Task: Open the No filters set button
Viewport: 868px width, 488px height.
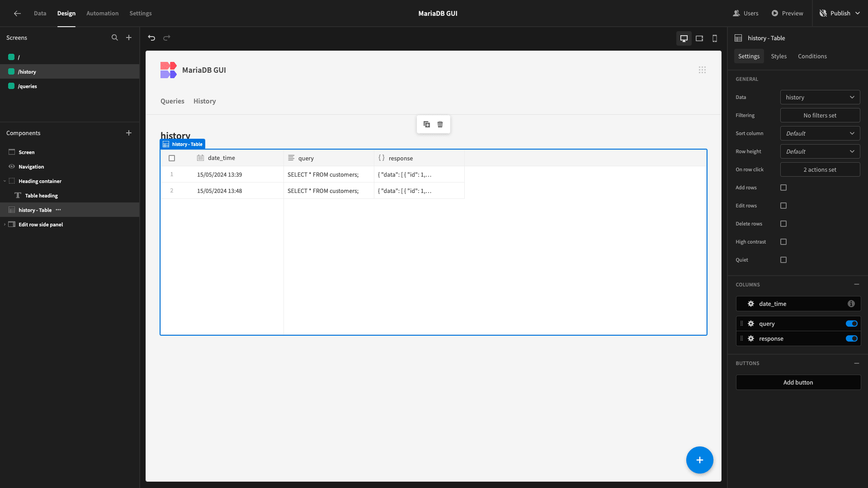Action: pos(820,115)
